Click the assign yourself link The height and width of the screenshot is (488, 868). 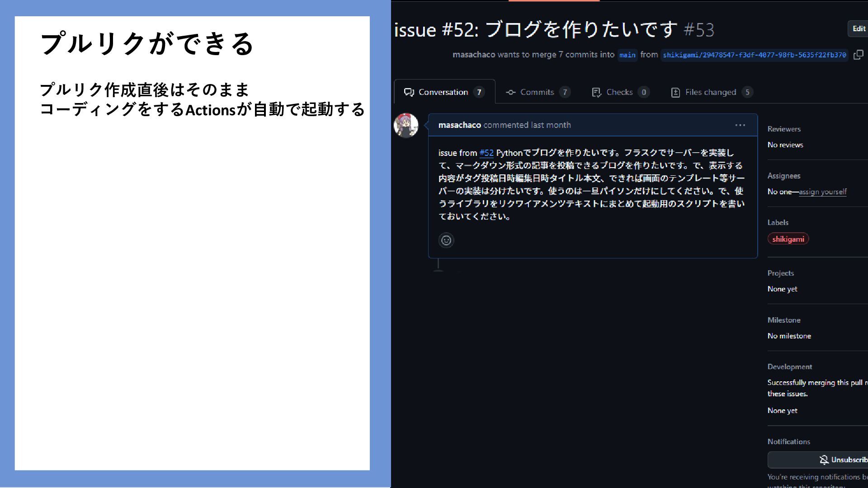[822, 192]
